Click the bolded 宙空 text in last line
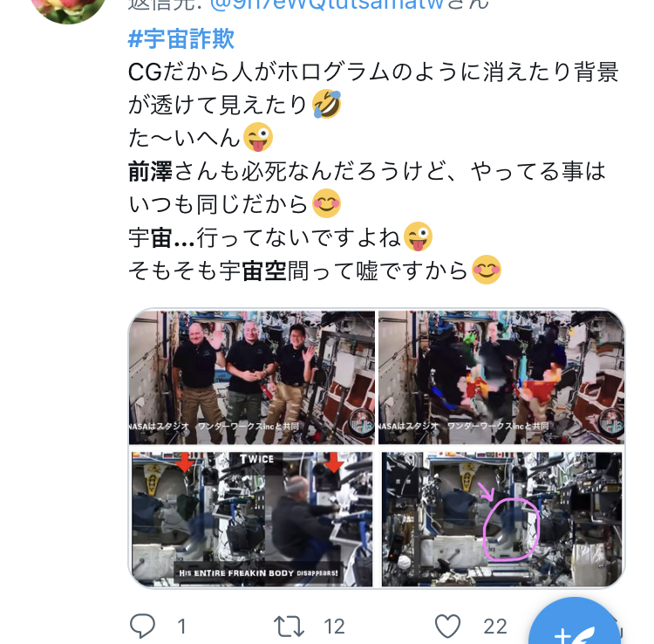Image resolution: width=654 pixels, height=644 pixels. [x=264, y=271]
